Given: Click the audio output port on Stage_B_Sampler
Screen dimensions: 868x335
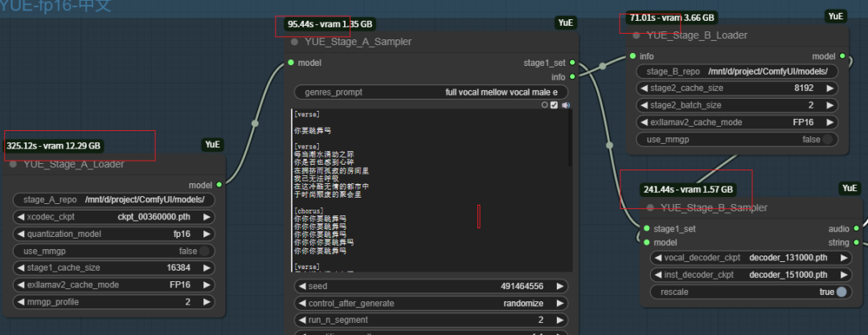Looking at the screenshot, I should pyautogui.click(x=857, y=229).
